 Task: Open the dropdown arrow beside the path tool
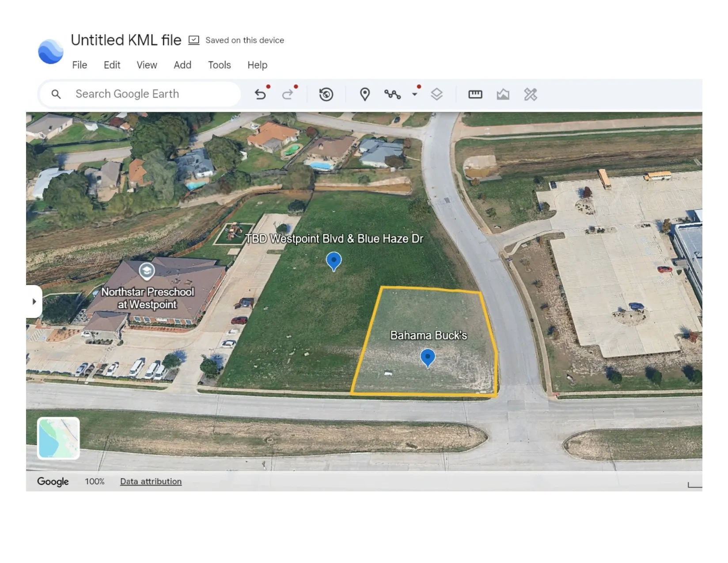pyautogui.click(x=415, y=94)
